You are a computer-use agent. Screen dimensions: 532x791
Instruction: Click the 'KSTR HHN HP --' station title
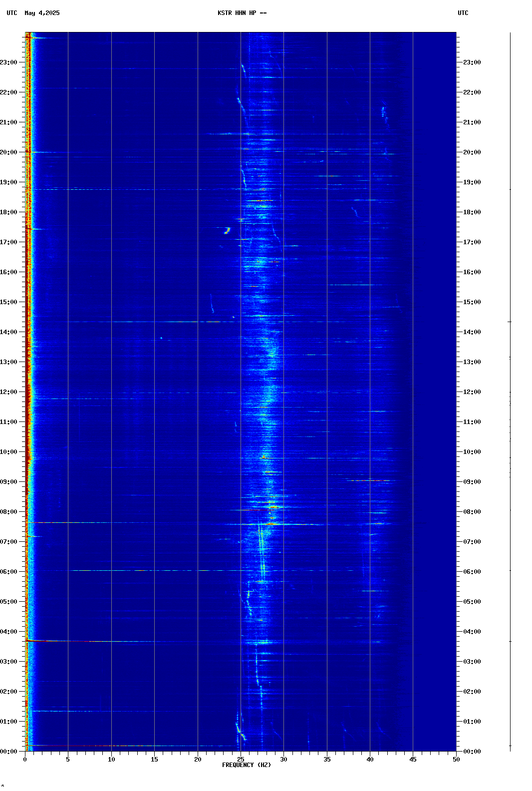(x=242, y=13)
